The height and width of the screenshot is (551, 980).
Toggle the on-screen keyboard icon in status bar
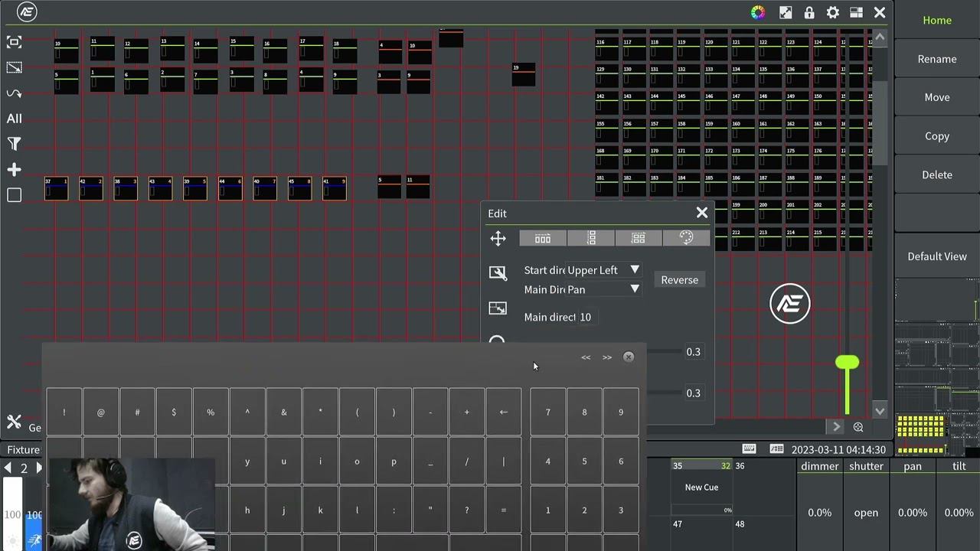point(749,449)
